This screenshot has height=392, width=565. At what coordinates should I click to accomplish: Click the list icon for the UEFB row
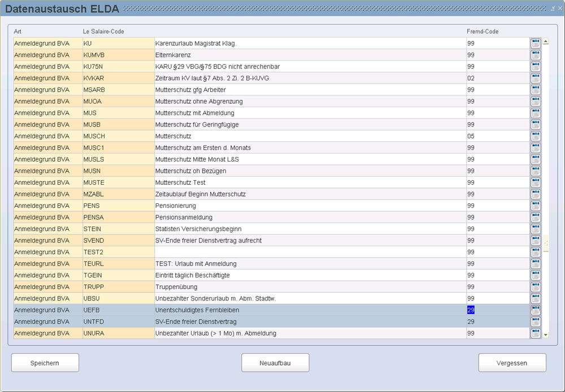[x=536, y=310]
